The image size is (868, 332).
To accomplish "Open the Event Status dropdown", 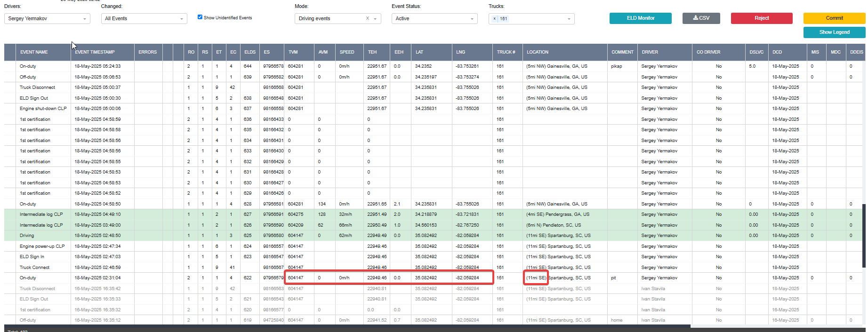I will (x=434, y=18).
